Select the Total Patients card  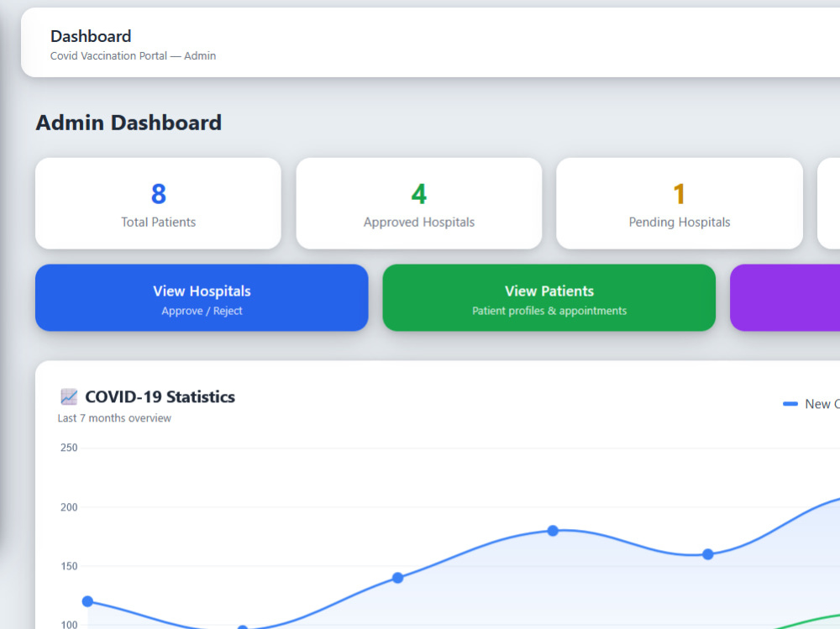158,203
